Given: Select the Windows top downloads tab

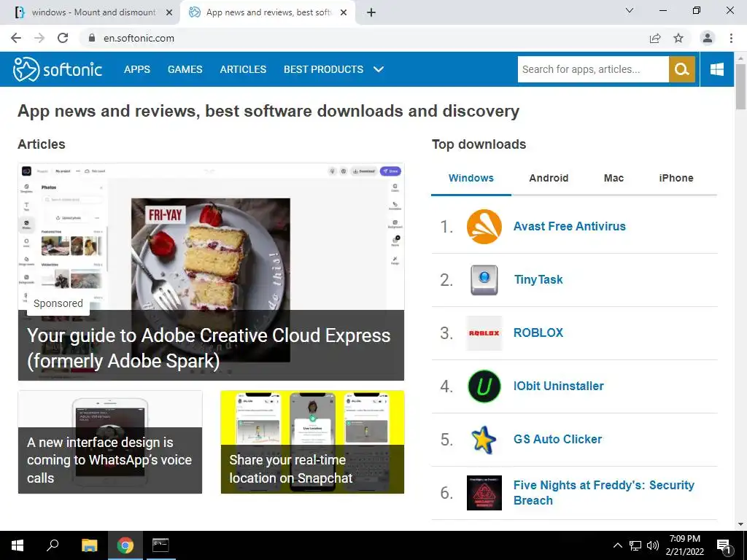Looking at the screenshot, I should [471, 178].
